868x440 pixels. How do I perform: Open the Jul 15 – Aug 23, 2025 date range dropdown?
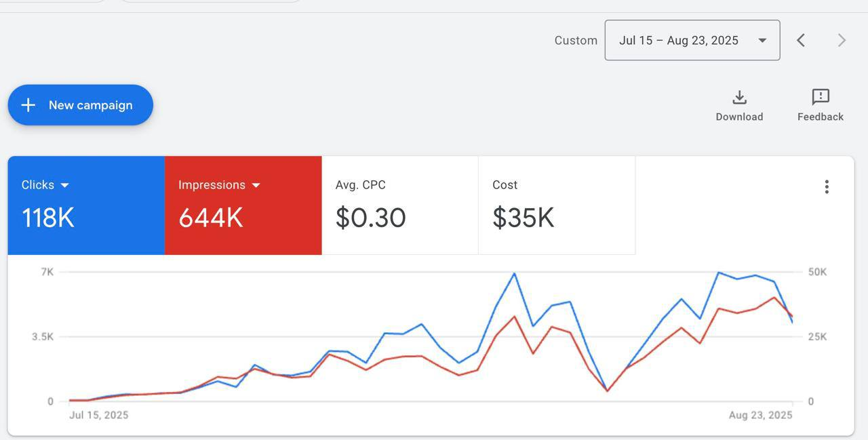pos(692,40)
